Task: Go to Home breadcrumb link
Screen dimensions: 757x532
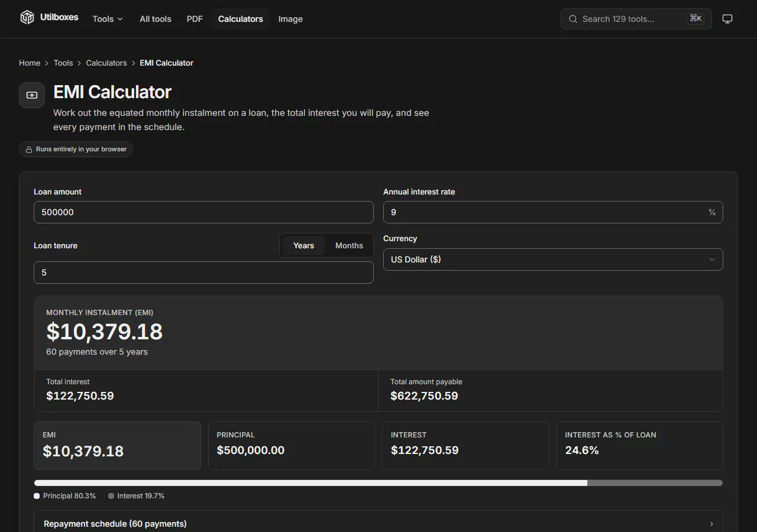Action: (x=30, y=63)
